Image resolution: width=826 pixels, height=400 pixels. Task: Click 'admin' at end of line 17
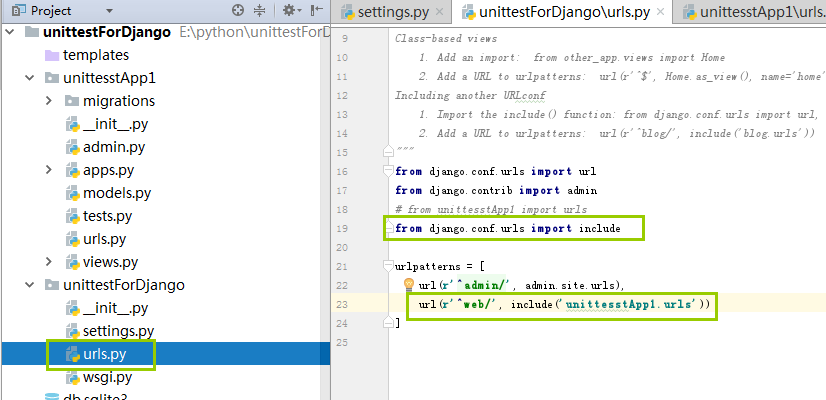[x=582, y=190]
